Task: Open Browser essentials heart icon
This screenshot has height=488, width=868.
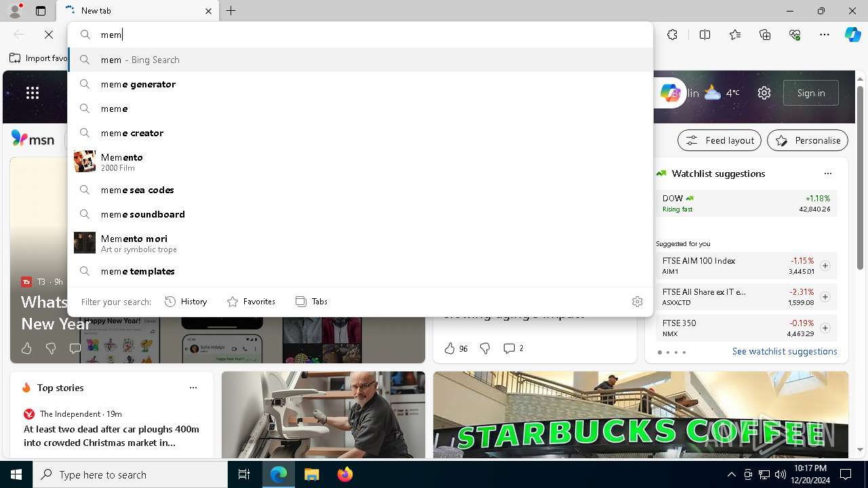Action: tap(795, 35)
